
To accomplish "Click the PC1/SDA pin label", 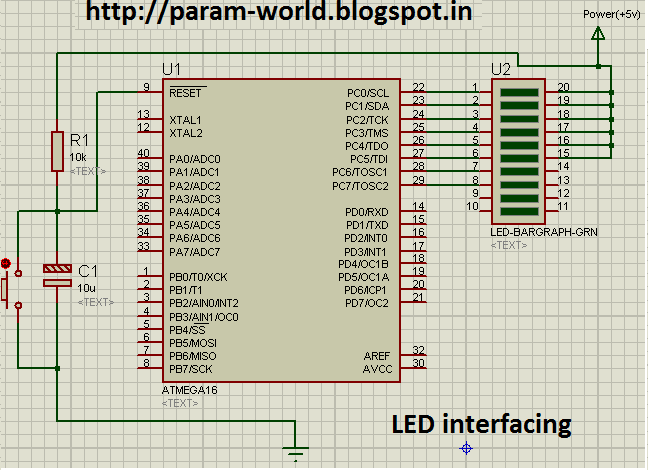I will click(x=367, y=106).
